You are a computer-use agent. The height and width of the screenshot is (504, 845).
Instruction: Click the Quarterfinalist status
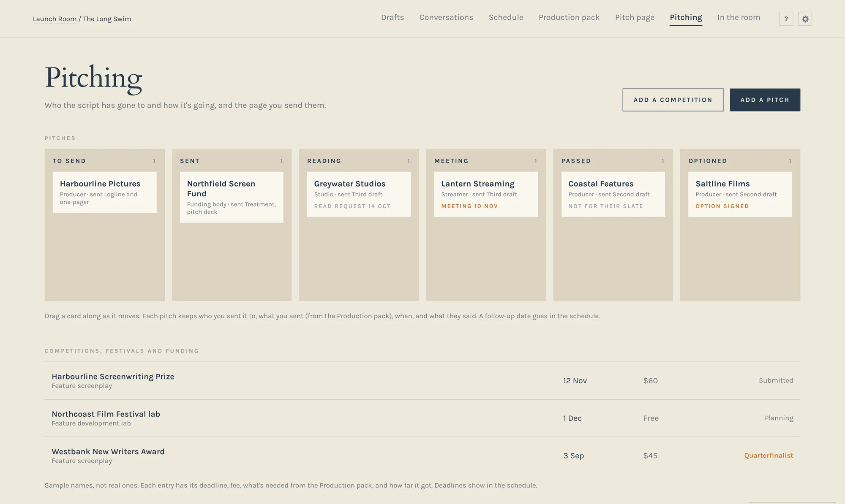tap(769, 455)
